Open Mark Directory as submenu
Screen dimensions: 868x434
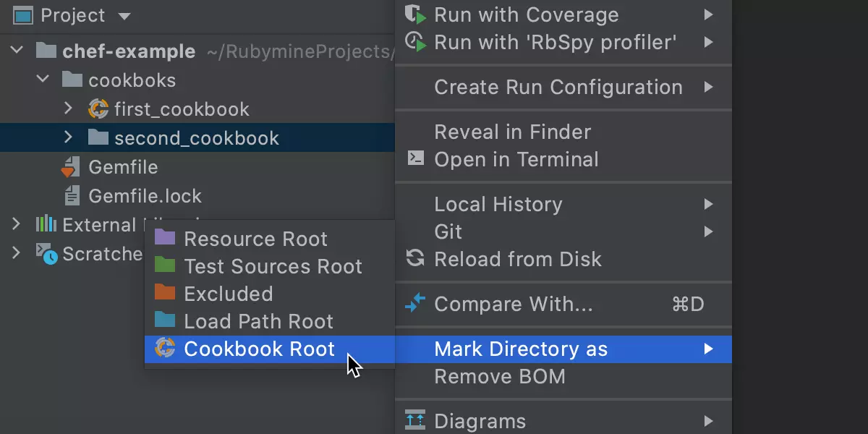563,349
